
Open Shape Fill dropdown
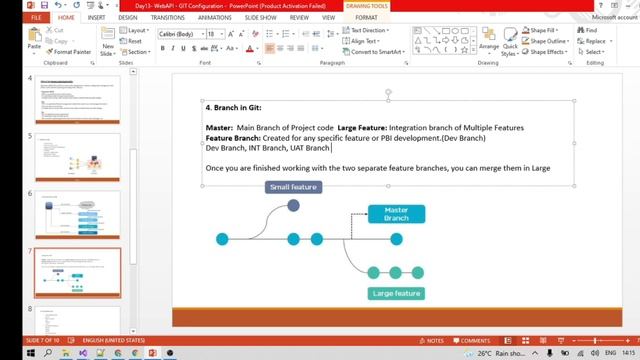point(540,30)
